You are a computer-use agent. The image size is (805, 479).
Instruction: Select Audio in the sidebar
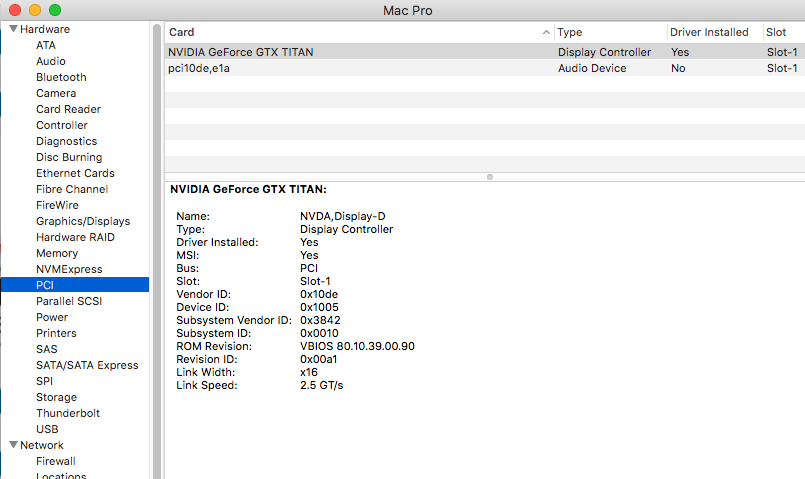coord(51,61)
